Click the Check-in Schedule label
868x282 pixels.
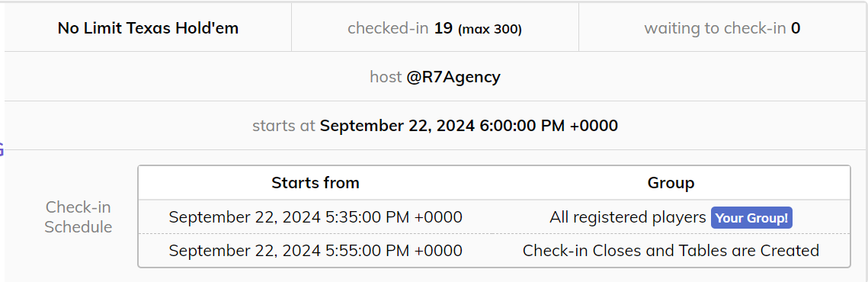(78, 217)
